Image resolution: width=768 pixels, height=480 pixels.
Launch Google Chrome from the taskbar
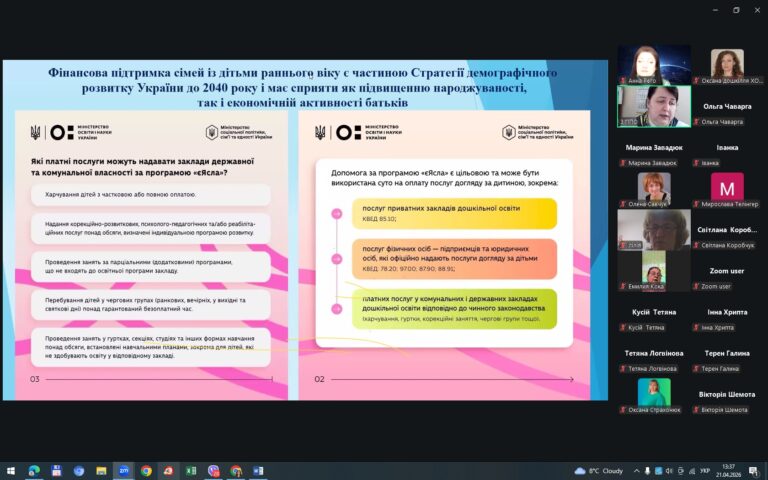(146, 471)
